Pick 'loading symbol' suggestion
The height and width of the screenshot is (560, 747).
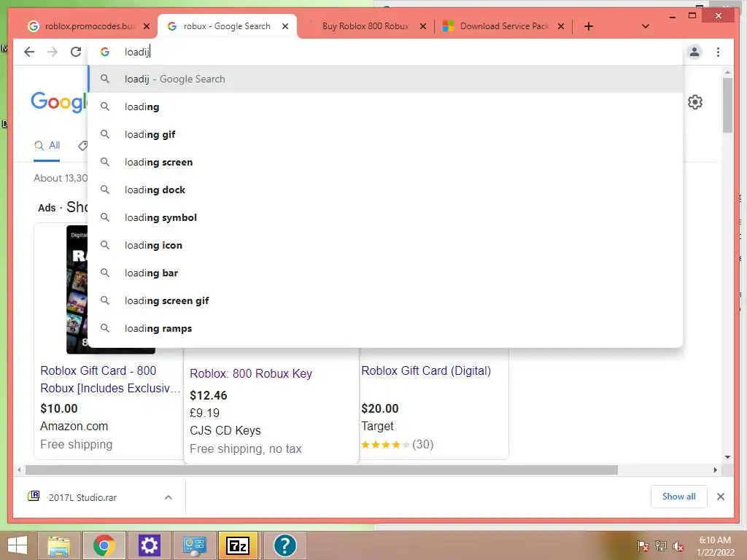(385, 217)
